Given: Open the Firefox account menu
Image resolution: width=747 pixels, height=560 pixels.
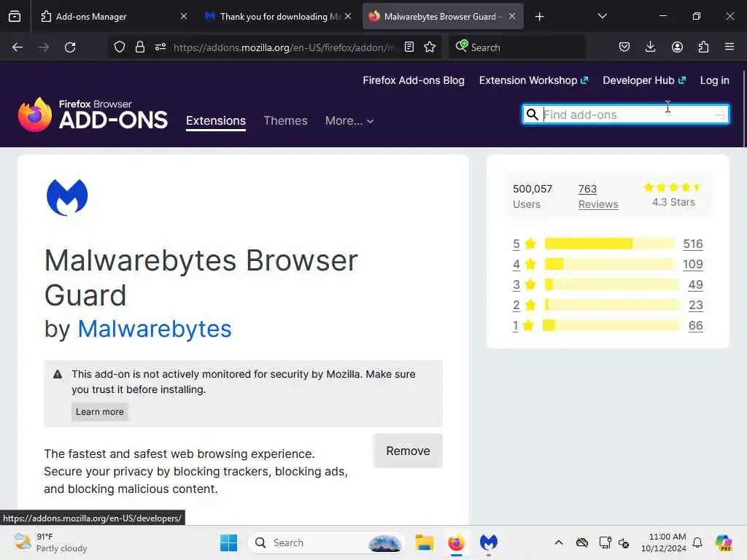Looking at the screenshot, I should pos(677,47).
